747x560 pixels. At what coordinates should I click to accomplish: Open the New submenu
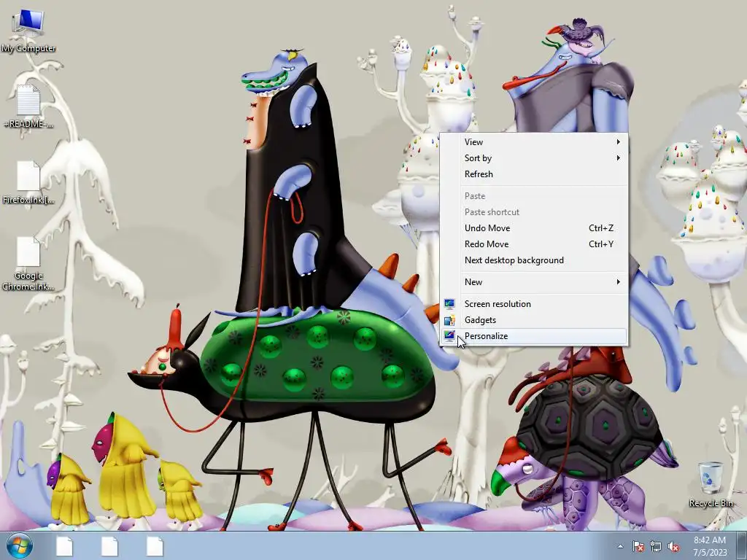pos(533,282)
